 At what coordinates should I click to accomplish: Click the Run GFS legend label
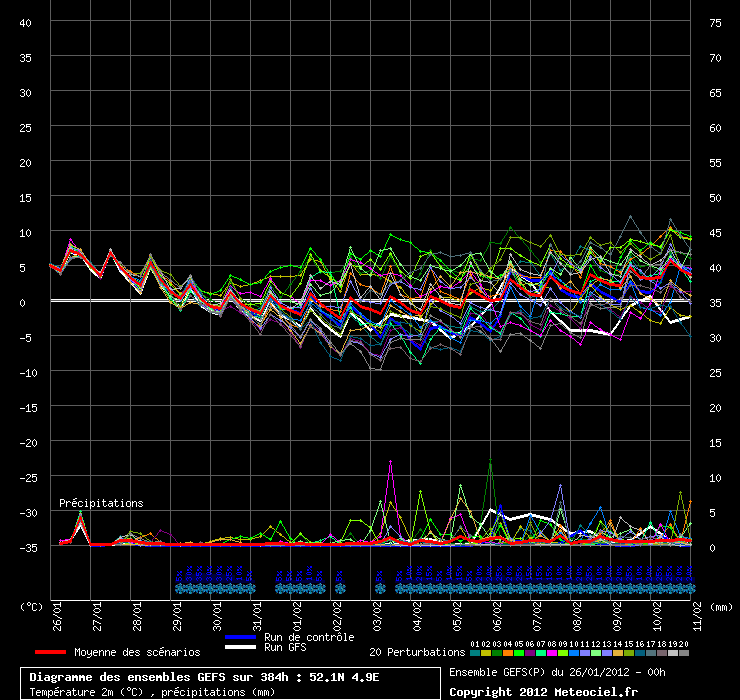tap(285, 647)
